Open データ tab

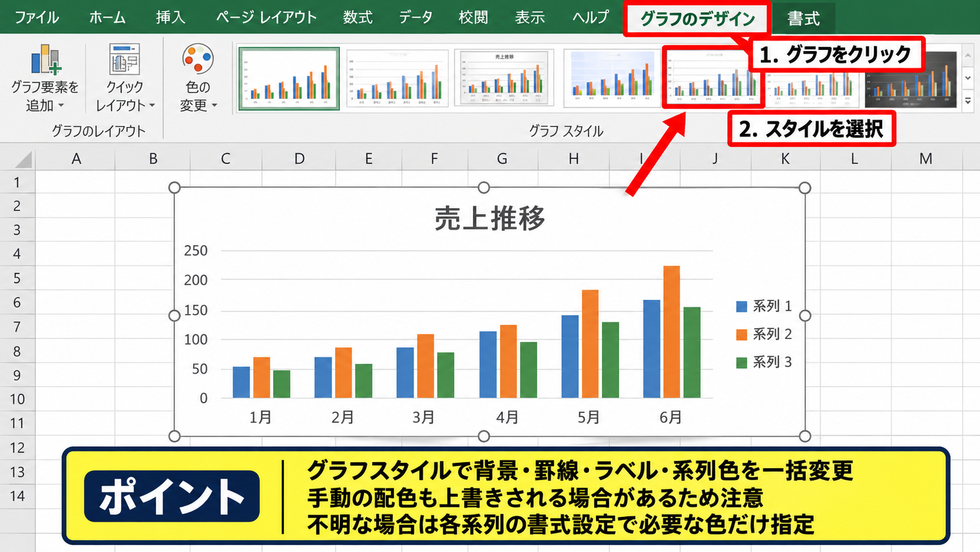coord(416,18)
